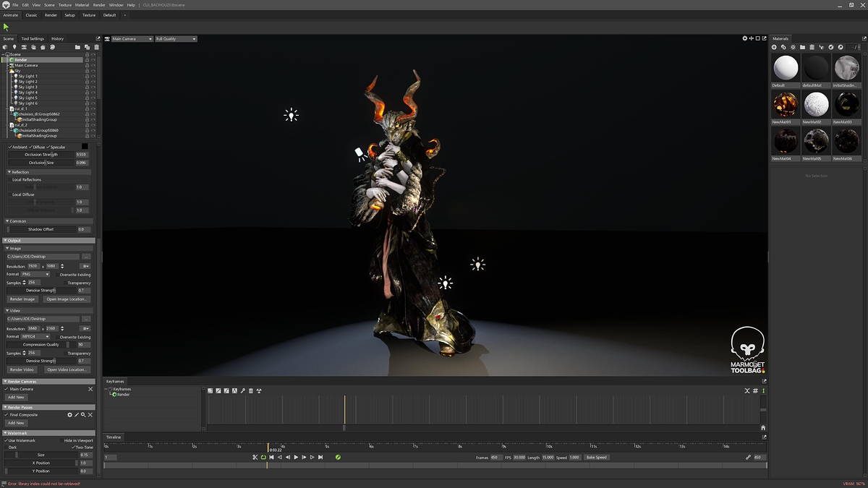The image size is (868, 488).
Task: Switch to the Tool Settings tab
Action: [33, 38]
